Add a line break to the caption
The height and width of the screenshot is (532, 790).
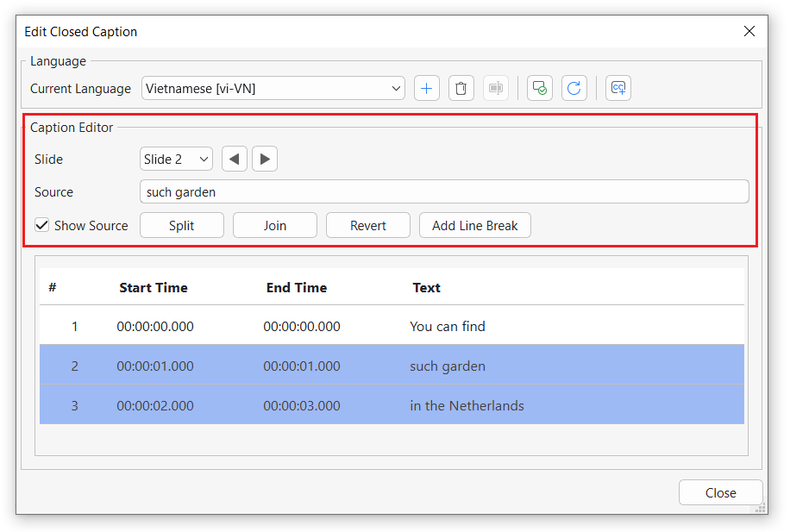click(x=474, y=224)
